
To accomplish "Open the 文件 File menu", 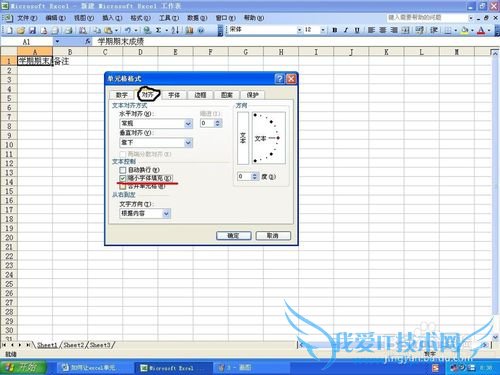I will 27,18.
